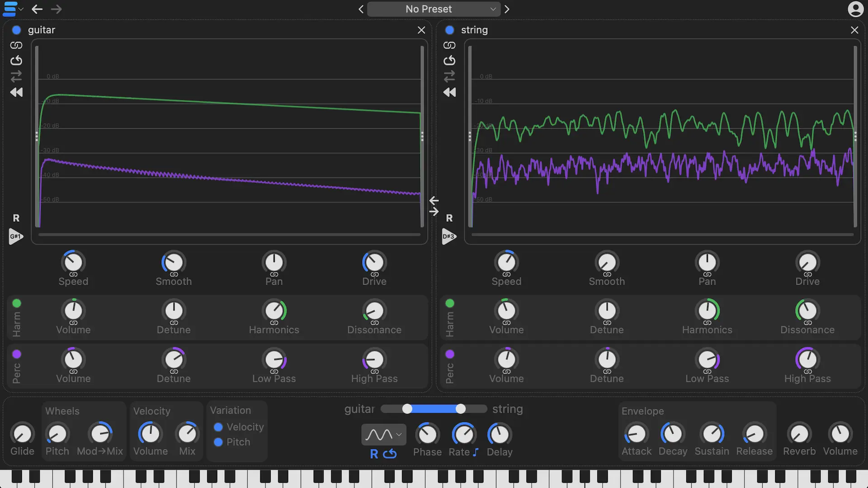Click the blue R retrigger button under waveform
The height and width of the screenshot is (488, 868).
coord(374,454)
